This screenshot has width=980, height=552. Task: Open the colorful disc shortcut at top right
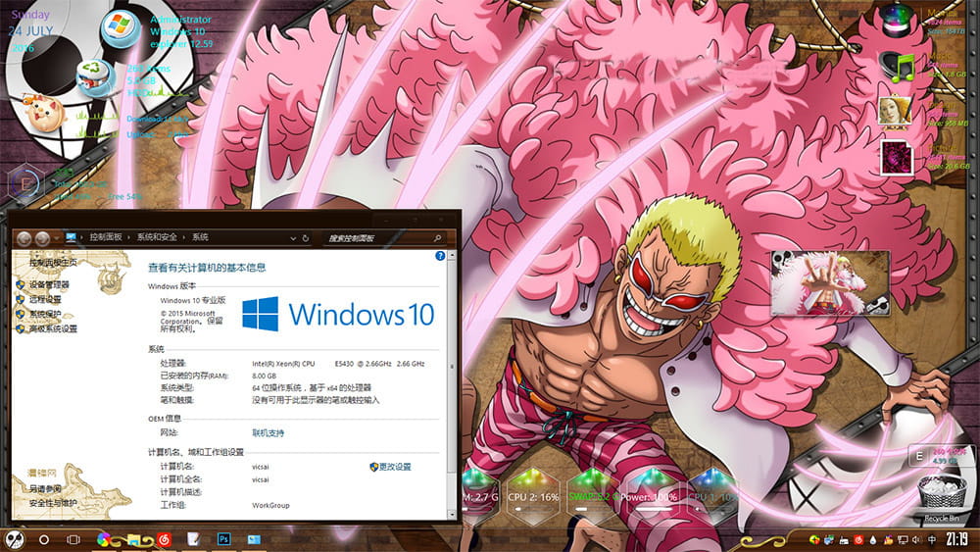(x=898, y=20)
